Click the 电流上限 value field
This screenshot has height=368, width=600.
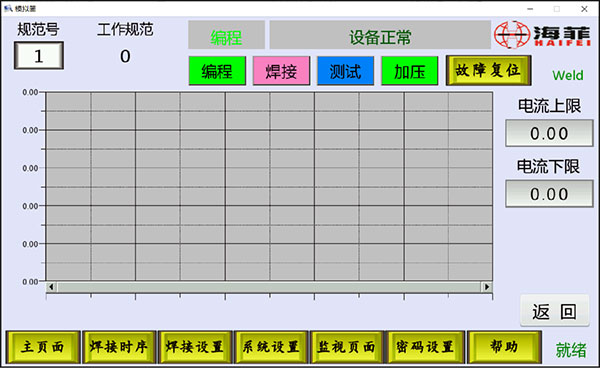coord(549,133)
